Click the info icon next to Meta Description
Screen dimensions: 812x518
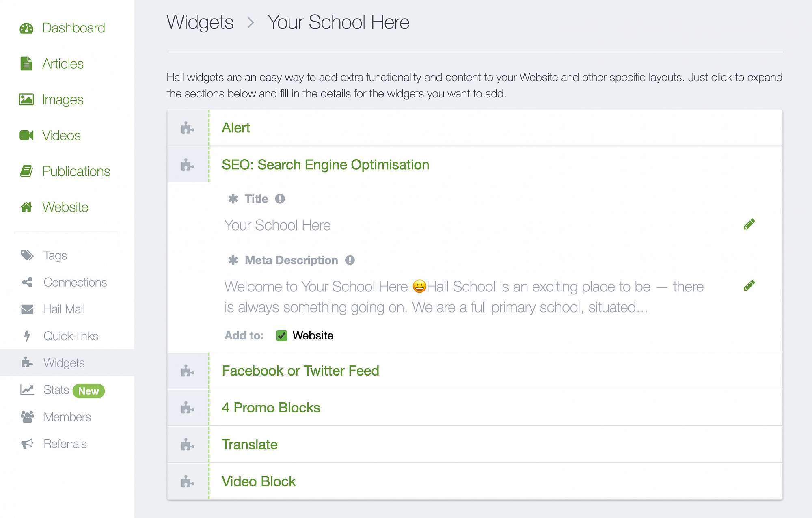pyautogui.click(x=350, y=260)
